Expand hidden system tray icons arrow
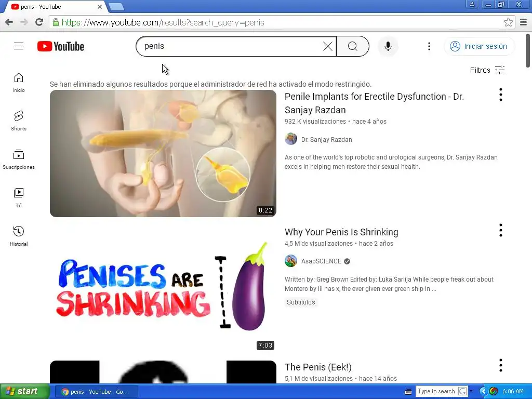The height and width of the screenshot is (399, 532). [x=483, y=392]
